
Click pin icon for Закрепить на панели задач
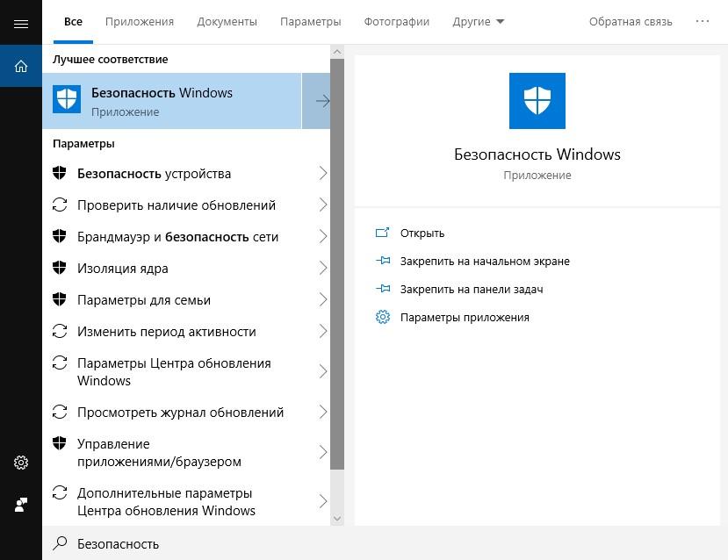pos(383,289)
